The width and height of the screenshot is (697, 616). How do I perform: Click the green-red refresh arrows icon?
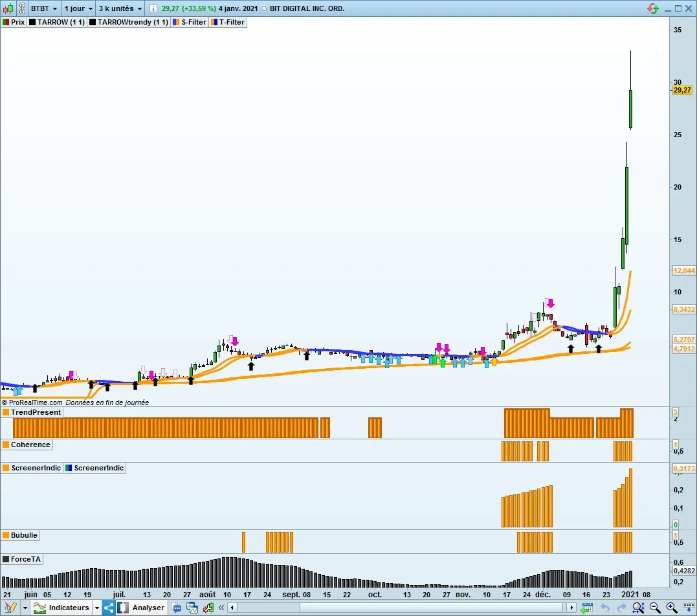coord(654,8)
